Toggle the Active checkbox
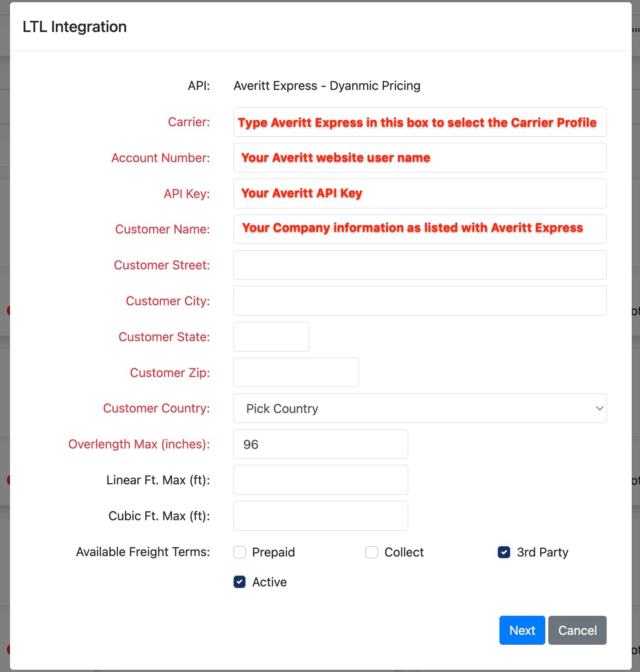640x672 pixels. [x=240, y=582]
